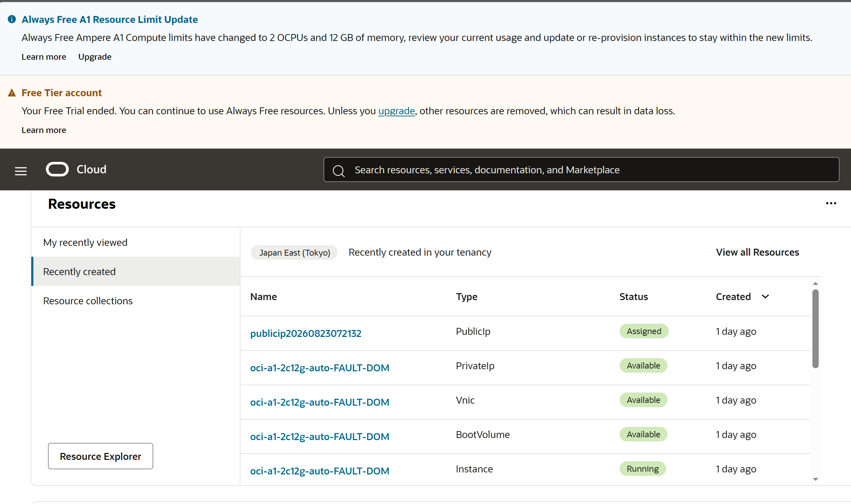
Task: Click the Name column header
Action: pos(263,297)
